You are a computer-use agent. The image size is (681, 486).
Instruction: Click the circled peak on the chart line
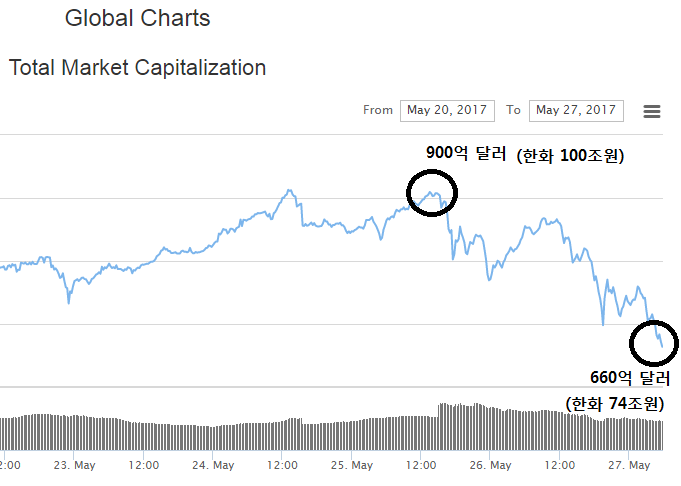pos(431,192)
